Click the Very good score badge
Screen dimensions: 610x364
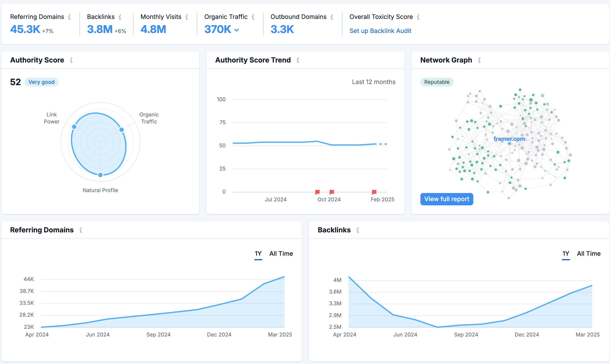(41, 82)
